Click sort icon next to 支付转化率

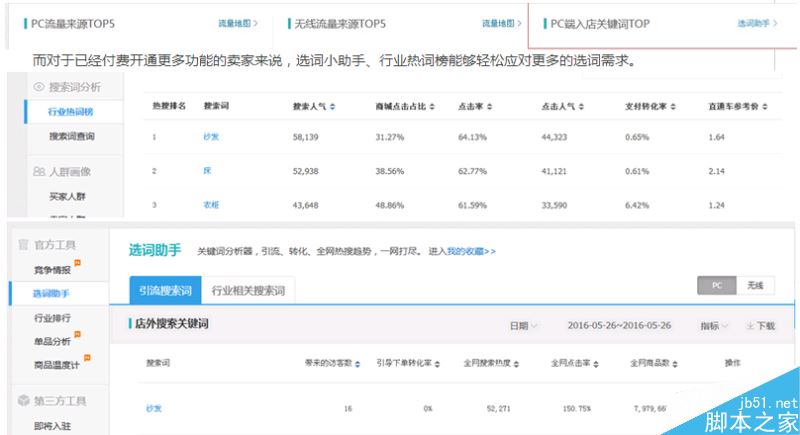coord(675,105)
